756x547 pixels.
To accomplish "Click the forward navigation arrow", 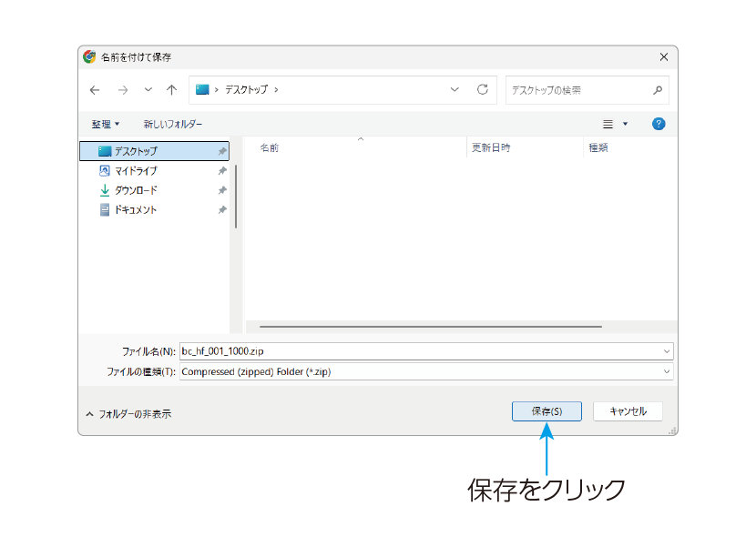I will tap(123, 90).
